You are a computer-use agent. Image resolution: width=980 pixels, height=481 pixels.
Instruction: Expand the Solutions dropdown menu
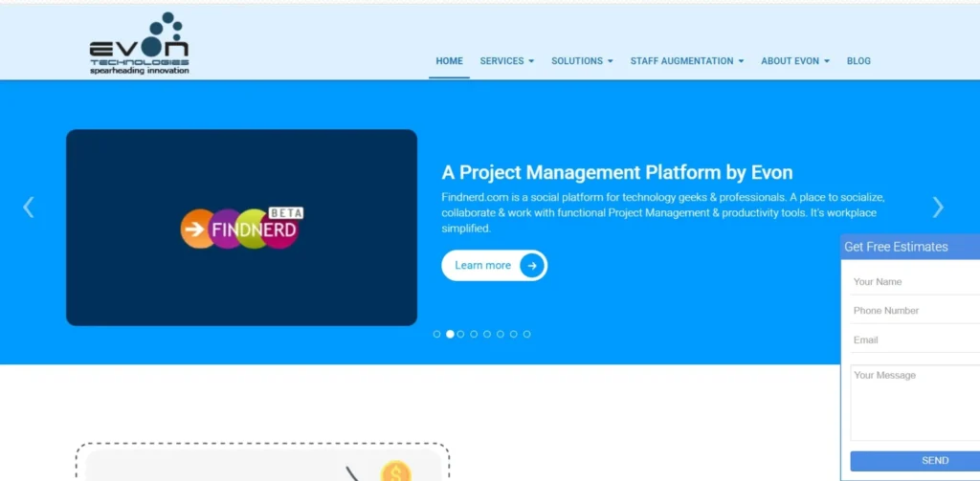coord(582,61)
